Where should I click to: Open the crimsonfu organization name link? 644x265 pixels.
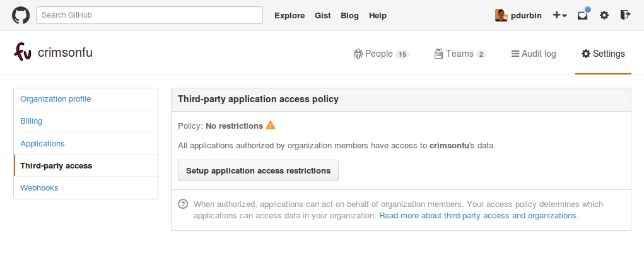65,52
